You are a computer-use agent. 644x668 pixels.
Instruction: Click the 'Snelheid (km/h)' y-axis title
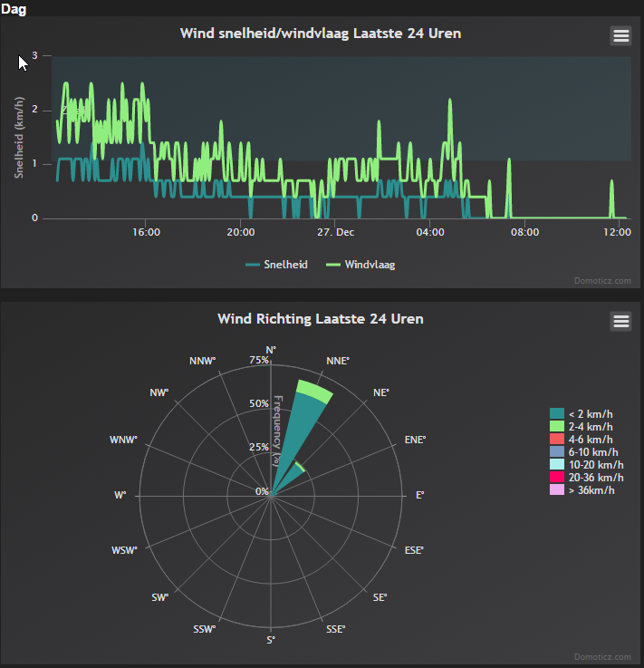click(x=19, y=137)
